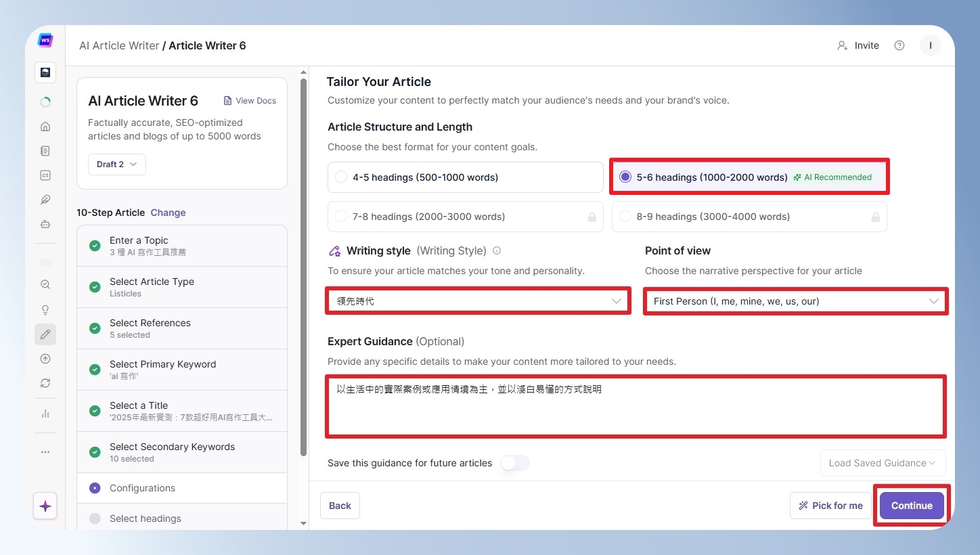
Task: Toggle Save this guidance for future articles
Action: click(x=515, y=463)
